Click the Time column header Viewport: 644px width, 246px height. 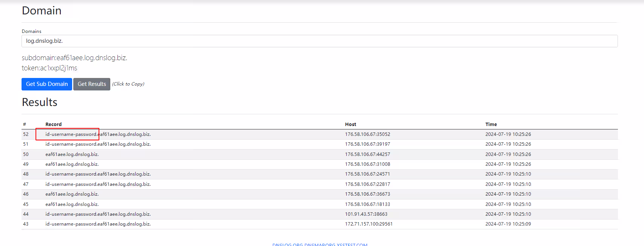[x=491, y=124]
